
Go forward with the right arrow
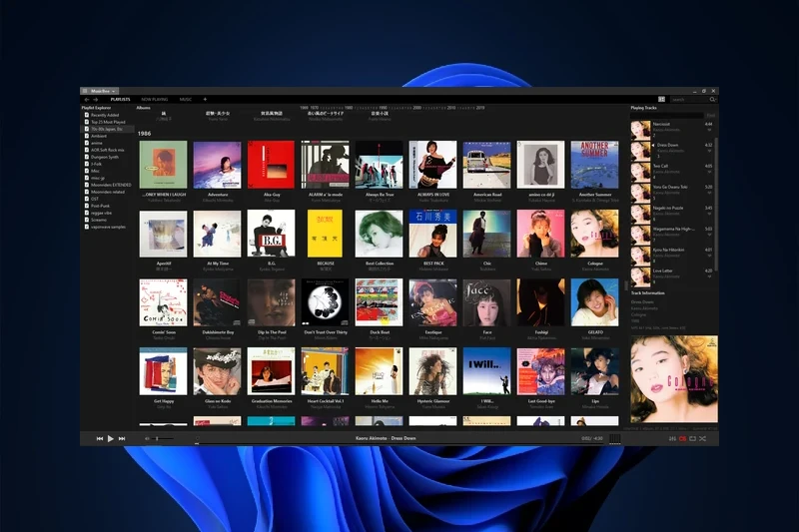click(96, 99)
